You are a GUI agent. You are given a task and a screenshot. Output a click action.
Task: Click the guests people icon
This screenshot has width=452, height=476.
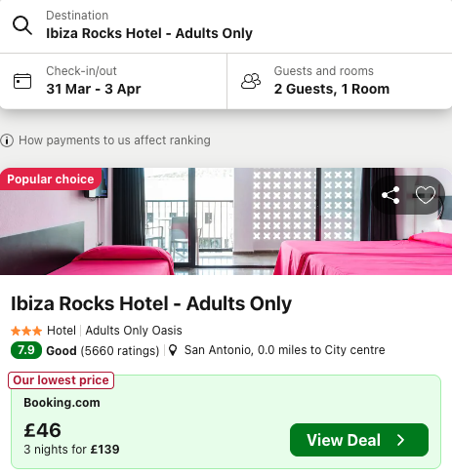pos(251,81)
